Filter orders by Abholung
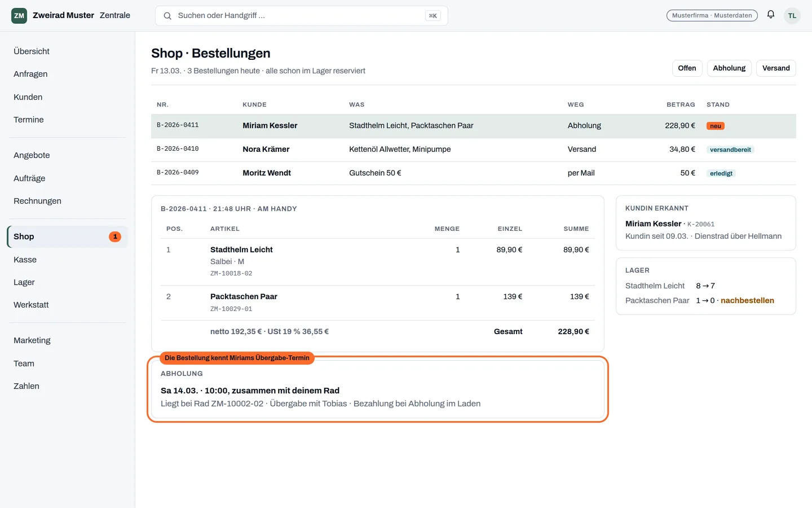812x508 pixels. point(729,68)
